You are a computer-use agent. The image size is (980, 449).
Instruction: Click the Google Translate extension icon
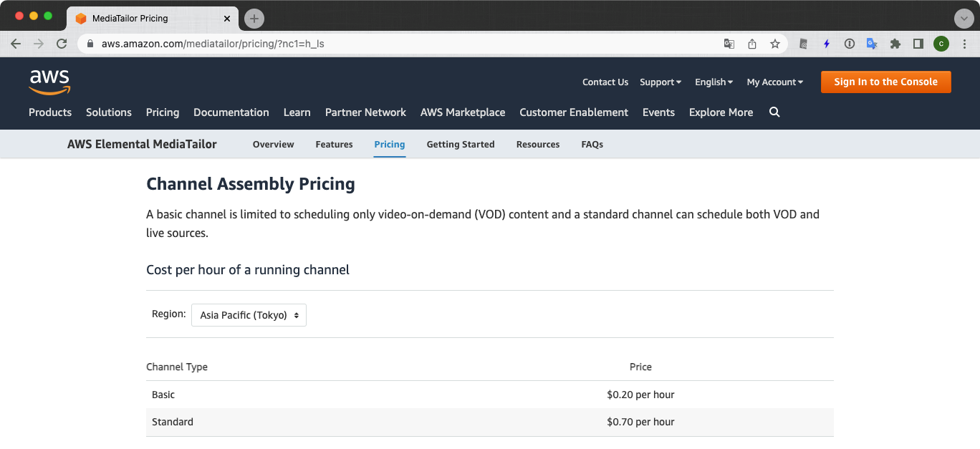click(x=872, y=44)
